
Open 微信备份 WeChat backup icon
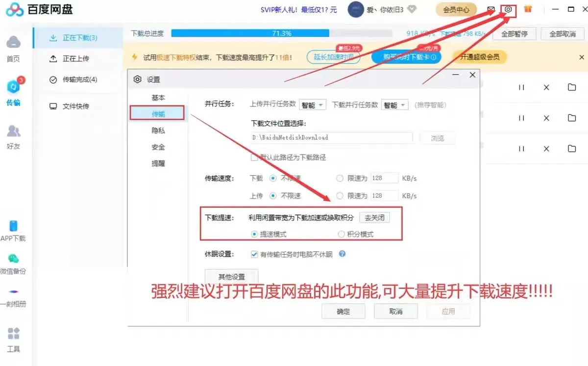[13, 263]
